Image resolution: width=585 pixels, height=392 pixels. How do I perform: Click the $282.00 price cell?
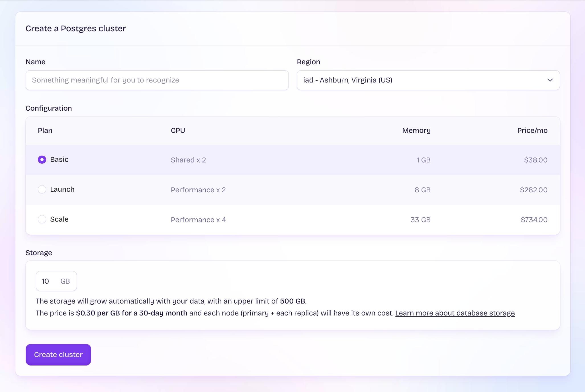(534, 190)
